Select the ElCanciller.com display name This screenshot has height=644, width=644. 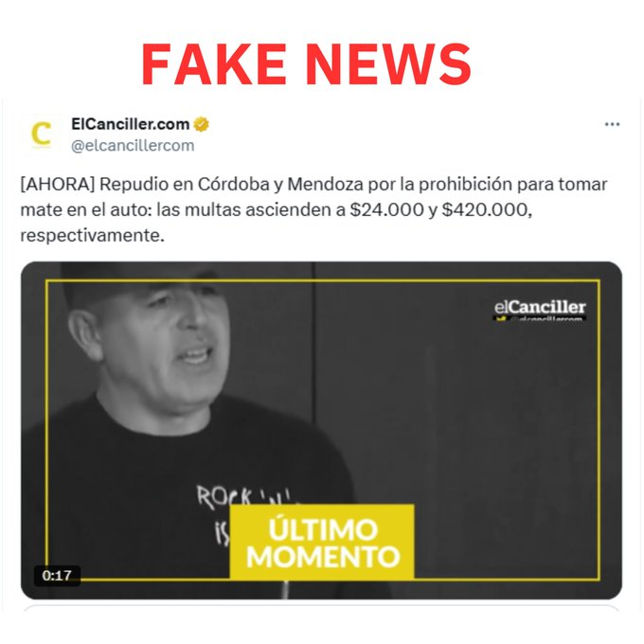(130, 124)
